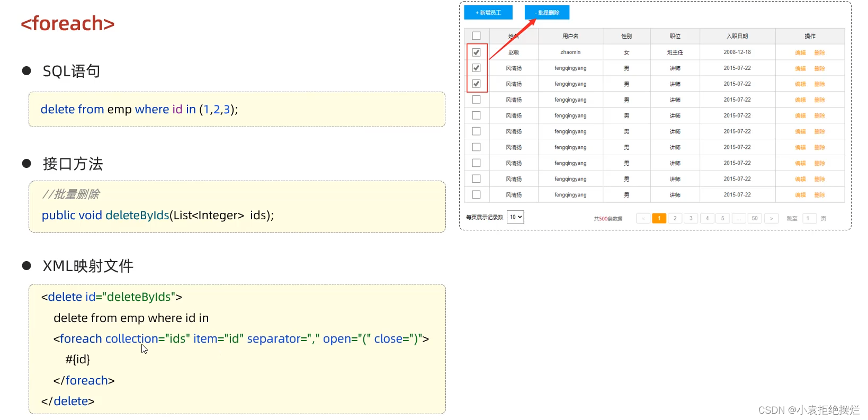Image resolution: width=868 pixels, height=420 pixels.
Task: Select page 5 in pagination
Action: pyautogui.click(x=723, y=218)
